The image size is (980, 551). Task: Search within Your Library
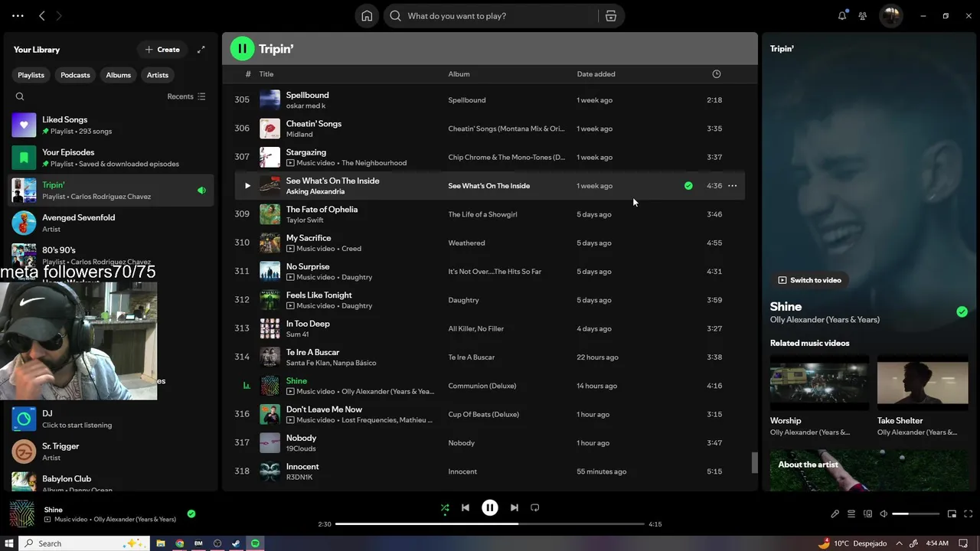coord(20,96)
